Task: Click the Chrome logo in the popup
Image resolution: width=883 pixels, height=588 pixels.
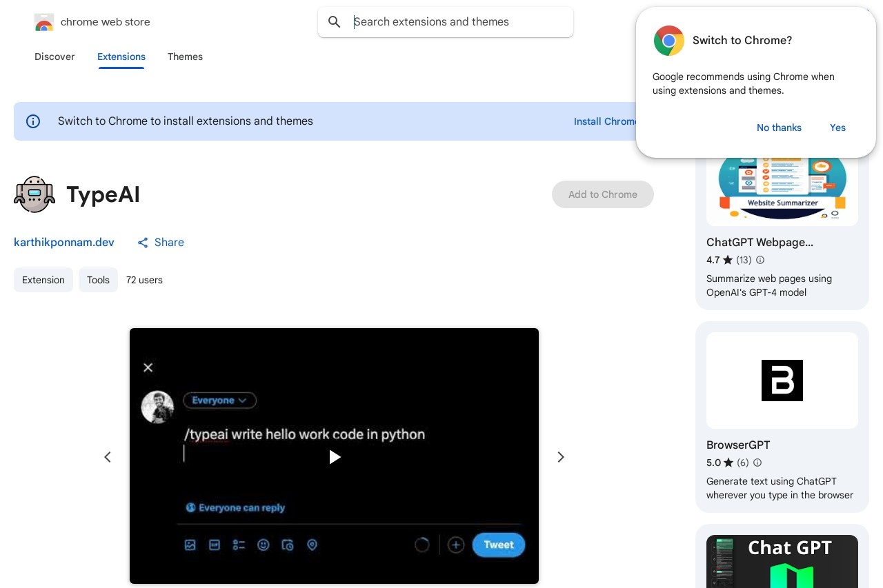Action: click(669, 41)
